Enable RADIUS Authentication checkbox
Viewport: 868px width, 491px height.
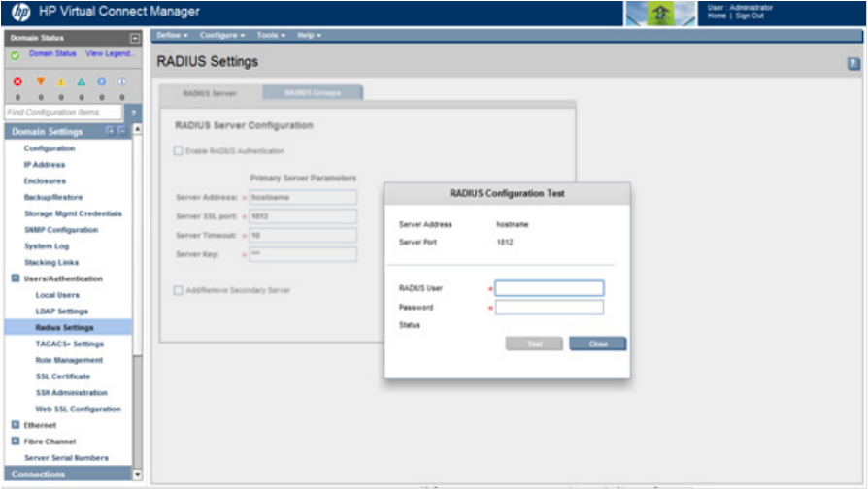(x=179, y=150)
